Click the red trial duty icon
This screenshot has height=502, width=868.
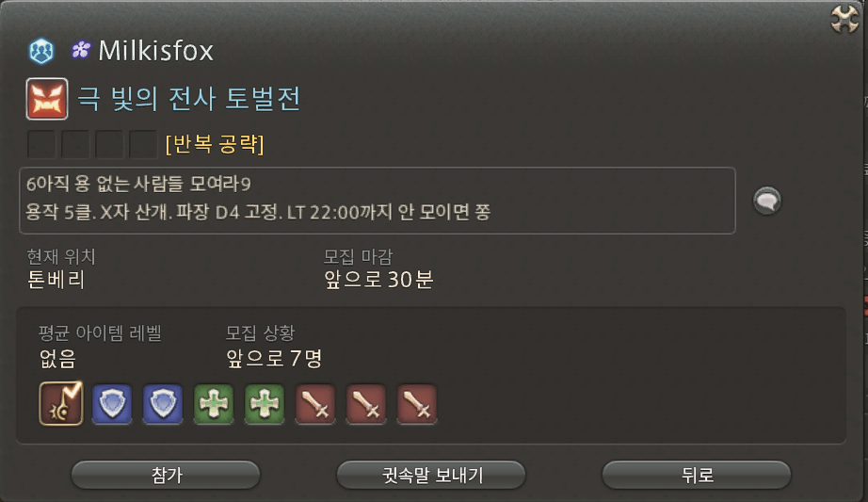(x=47, y=99)
